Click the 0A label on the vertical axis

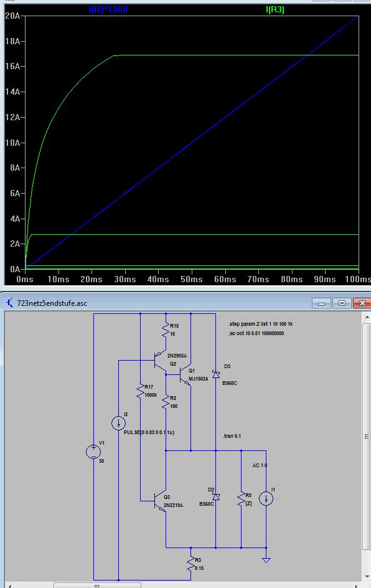point(15,269)
